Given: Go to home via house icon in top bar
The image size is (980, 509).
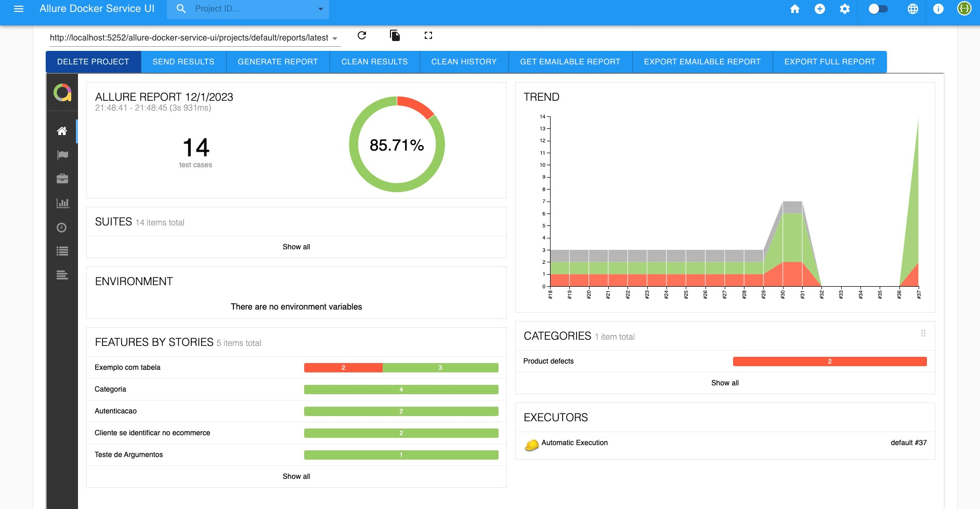Looking at the screenshot, I should pyautogui.click(x=795, y=9).
